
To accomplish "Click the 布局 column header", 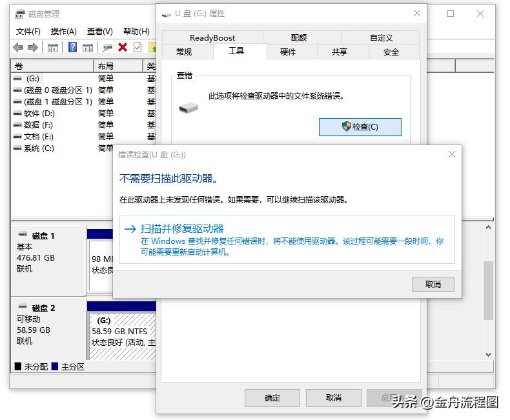I will (118, 66).
